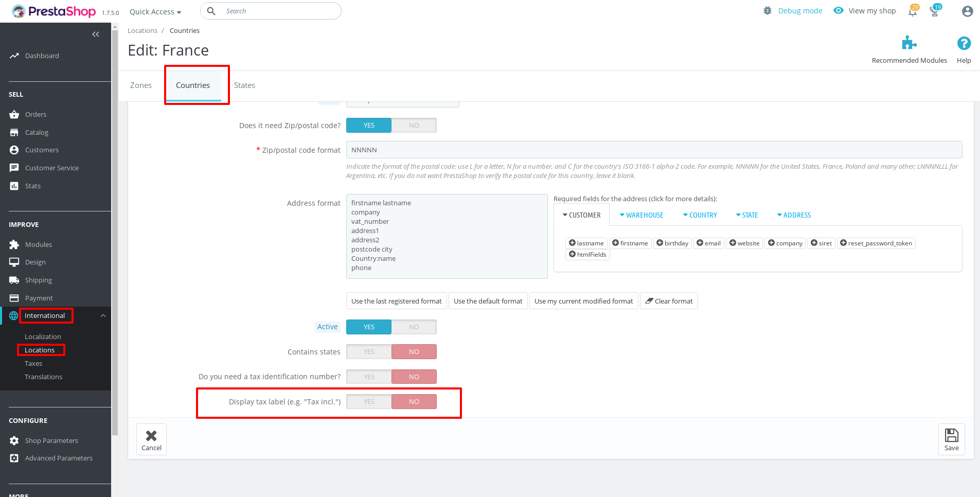
Task: Enable Contains states for France
Action: [368, 351]
